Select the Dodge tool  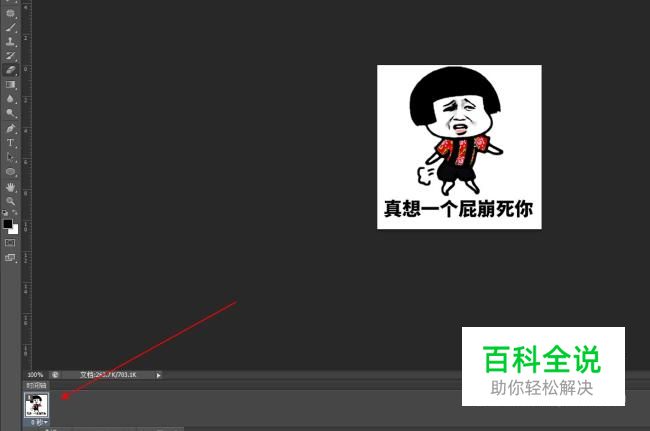coord(10,113)
